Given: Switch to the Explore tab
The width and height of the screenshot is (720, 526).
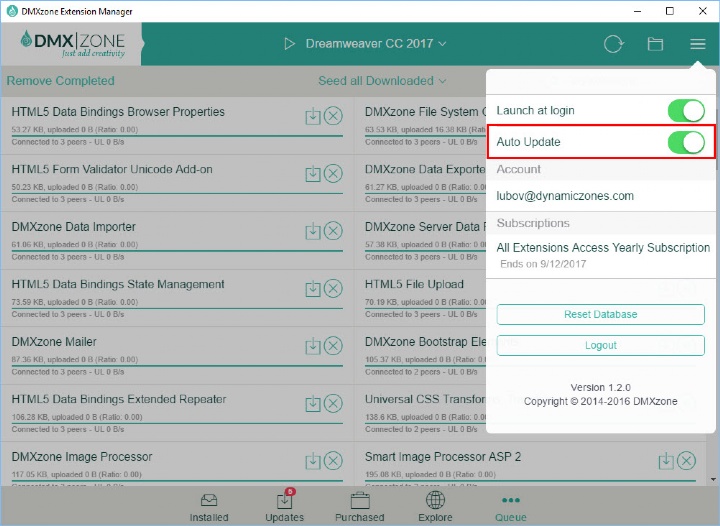Looking at the screenshot, I should pos(435,507).
